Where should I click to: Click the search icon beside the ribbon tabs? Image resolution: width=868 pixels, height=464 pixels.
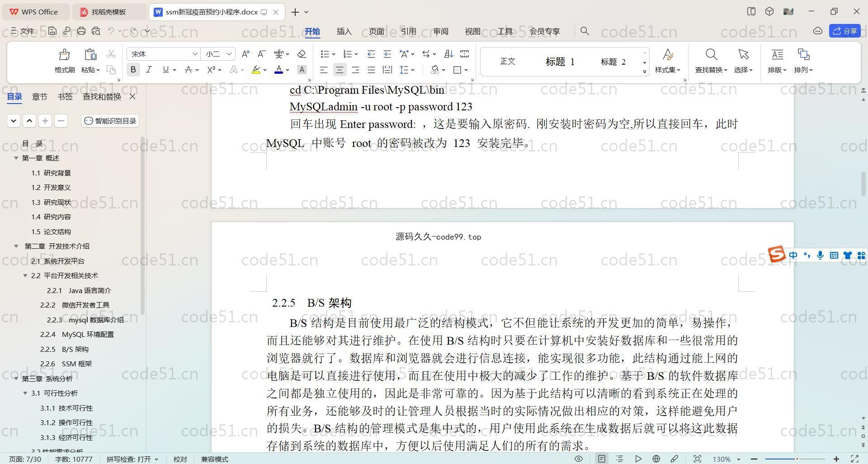tap(585, 31)
